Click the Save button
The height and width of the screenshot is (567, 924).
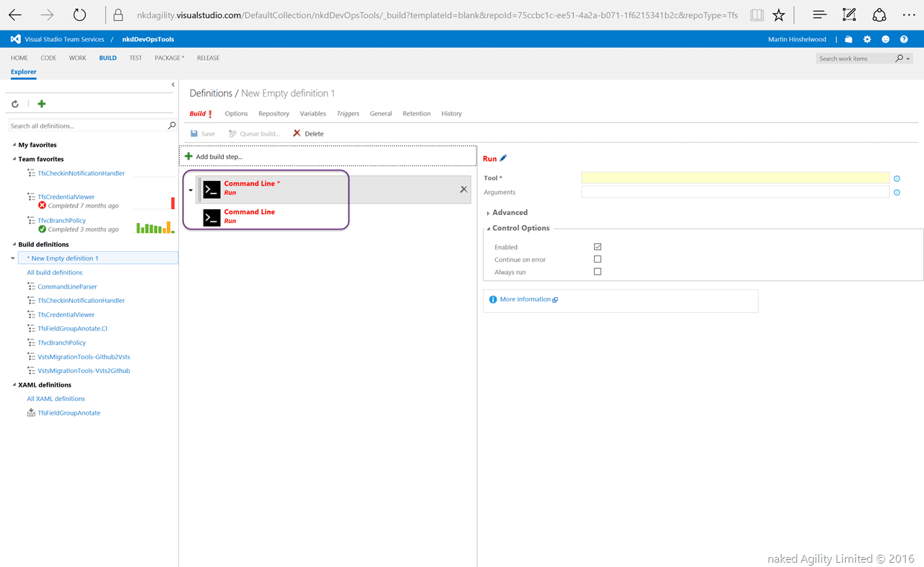click(203, 133)
